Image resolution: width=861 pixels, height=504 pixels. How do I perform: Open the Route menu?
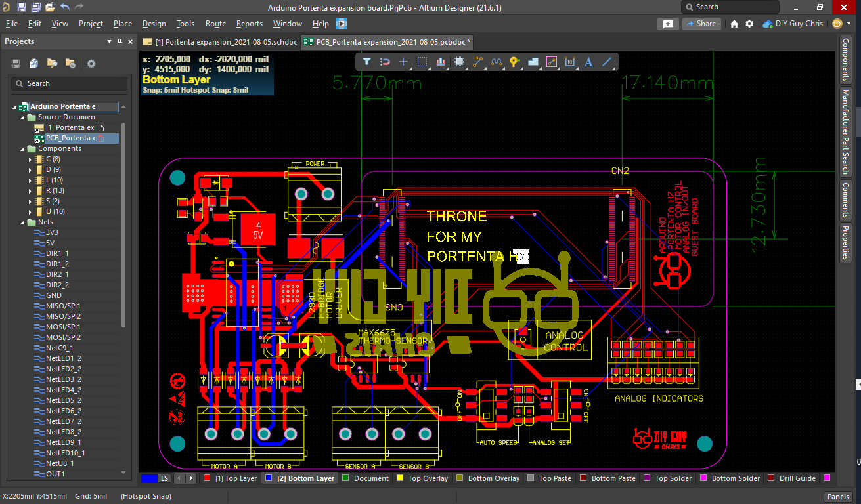pyautogui.click(x=215, y=23)
